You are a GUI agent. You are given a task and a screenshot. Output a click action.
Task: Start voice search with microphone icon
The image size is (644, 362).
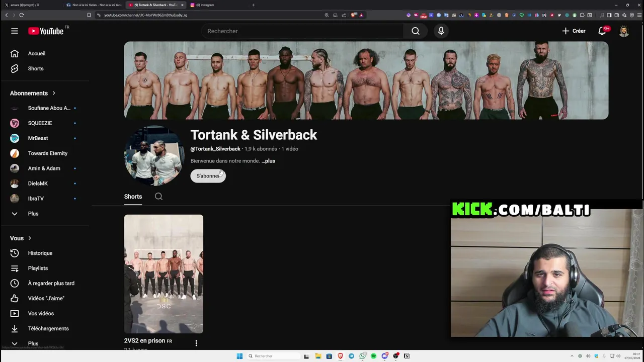tap(441, 31)
